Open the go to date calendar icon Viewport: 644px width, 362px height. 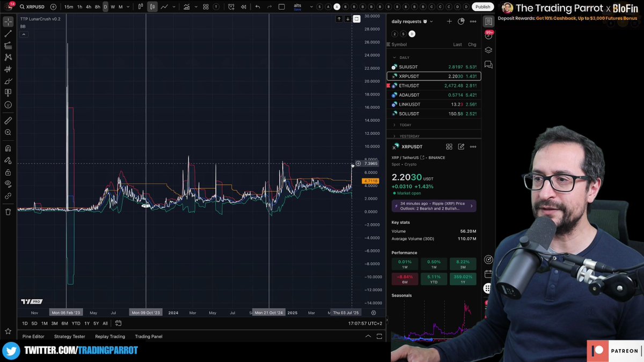pos(118,323)
